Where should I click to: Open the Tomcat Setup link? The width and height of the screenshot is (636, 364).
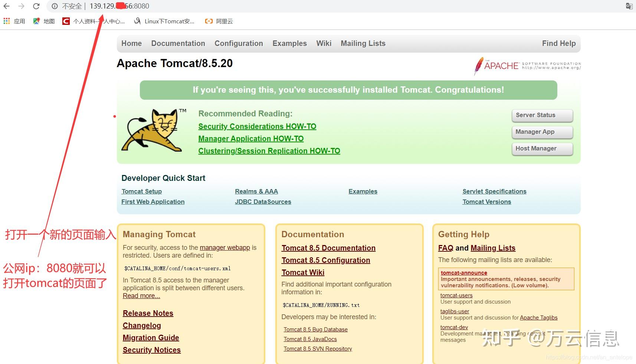tap(141, 191)
